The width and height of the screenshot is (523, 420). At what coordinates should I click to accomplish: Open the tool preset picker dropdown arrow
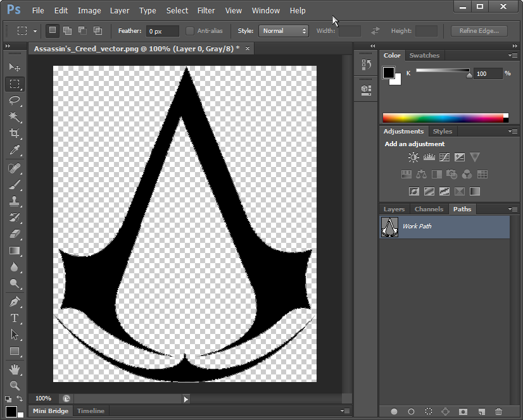point(35,31)
